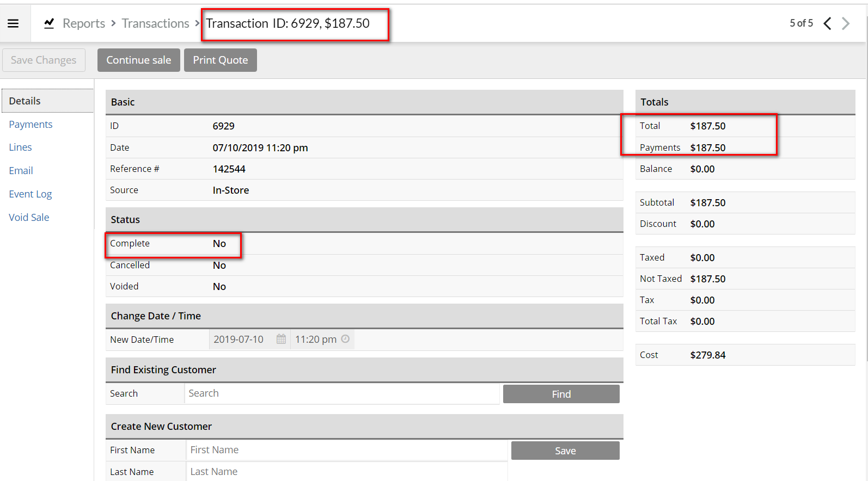Select Void Sale in sidebar
This screenshot has width=868, height=481.
coord(29,217)
